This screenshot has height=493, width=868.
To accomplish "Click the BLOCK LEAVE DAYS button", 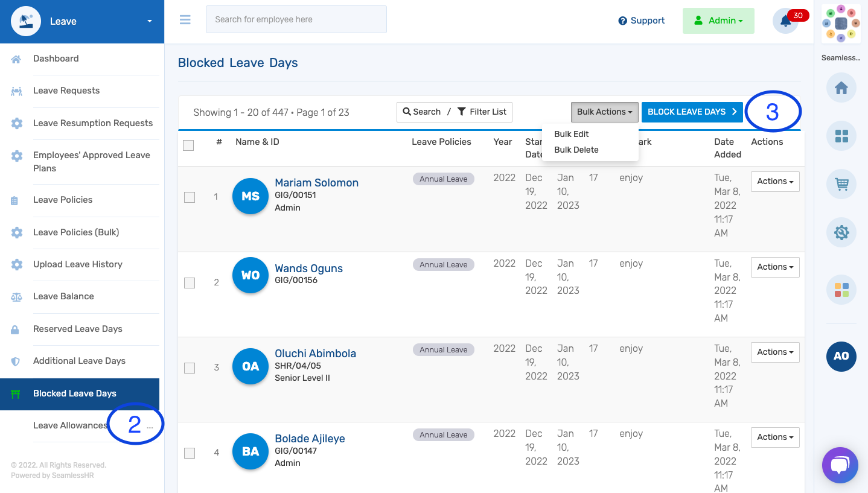I will coord(692,112).
